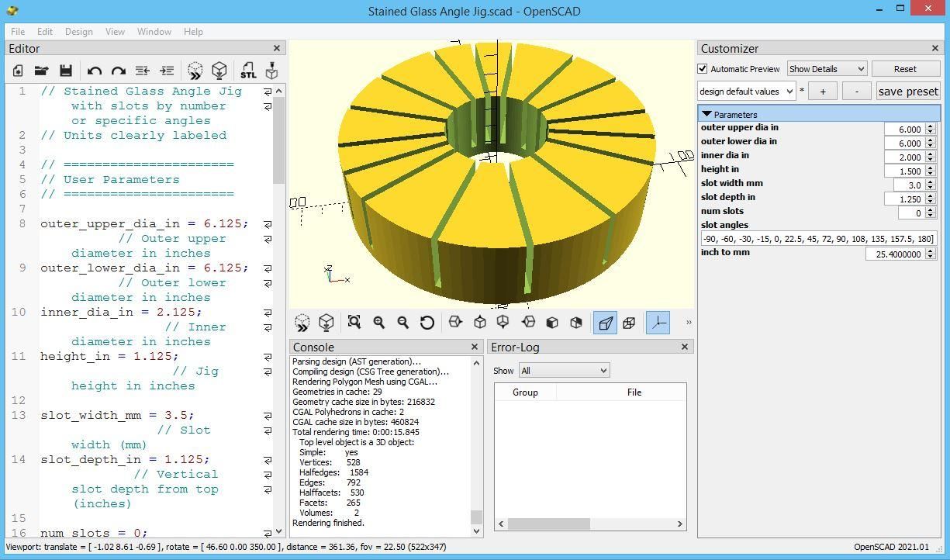Redo the last edit
This screenshot has width=950, height=560.
pyautogui.click(x=118, y=71)
